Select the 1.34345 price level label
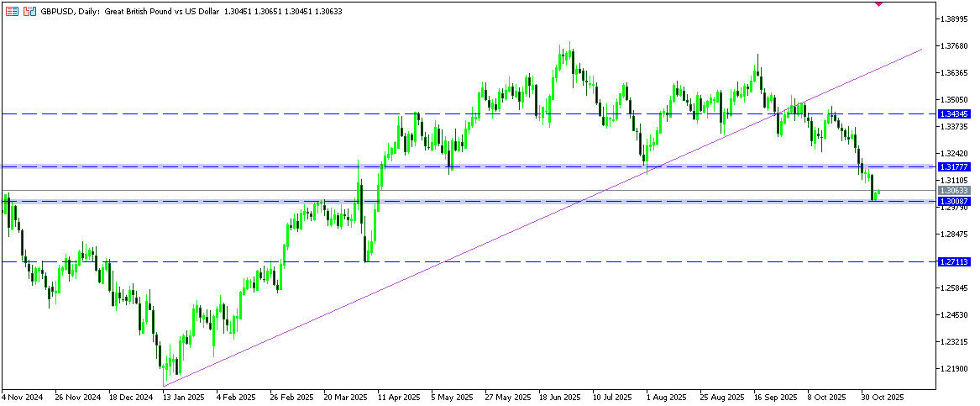This screenshot has width=980, height=406. tap(954, 113)
